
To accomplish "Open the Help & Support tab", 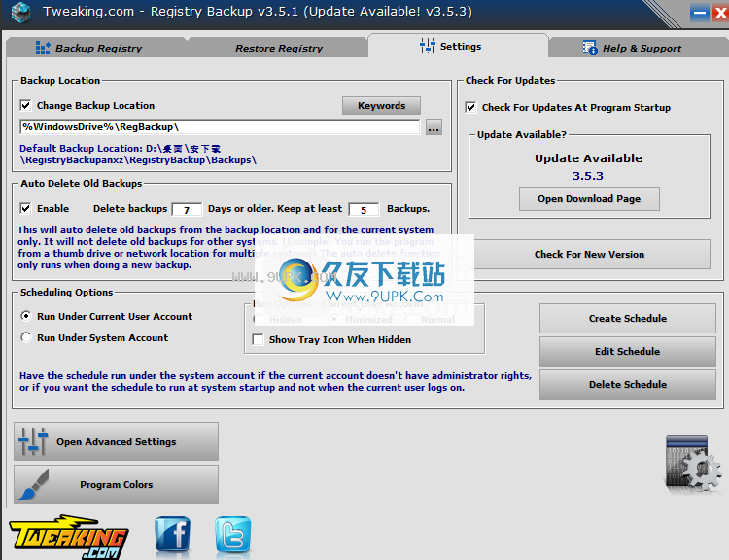I will point(638,48).
